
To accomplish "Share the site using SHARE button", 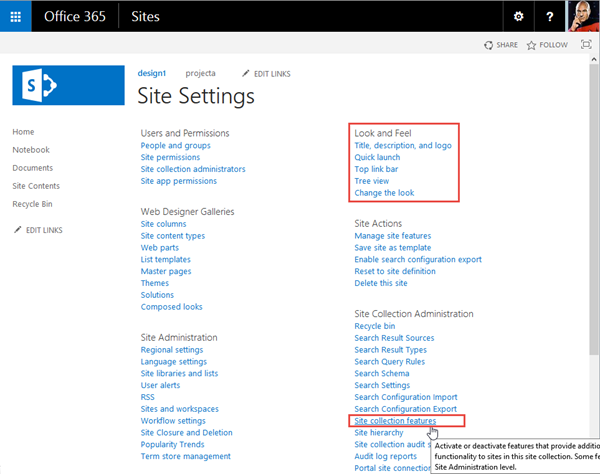I will [501, 45].
